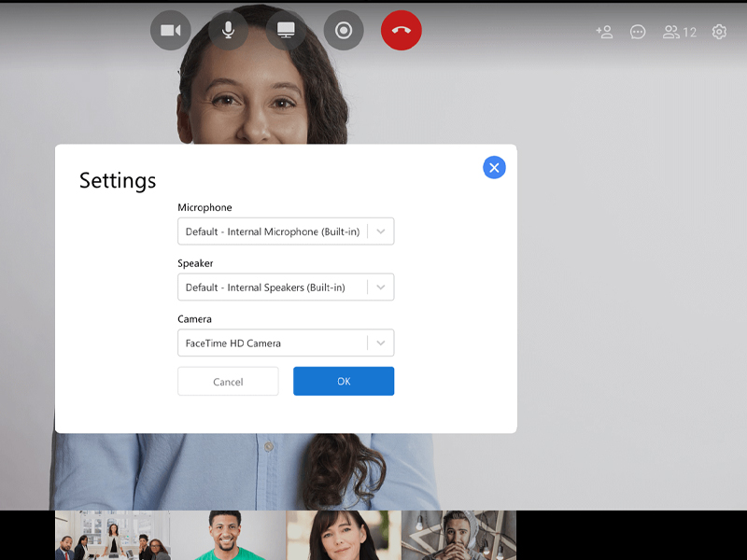End call with the red hang-up button
This screenshot has width=747, height=560.
click(x=402, y=31)
